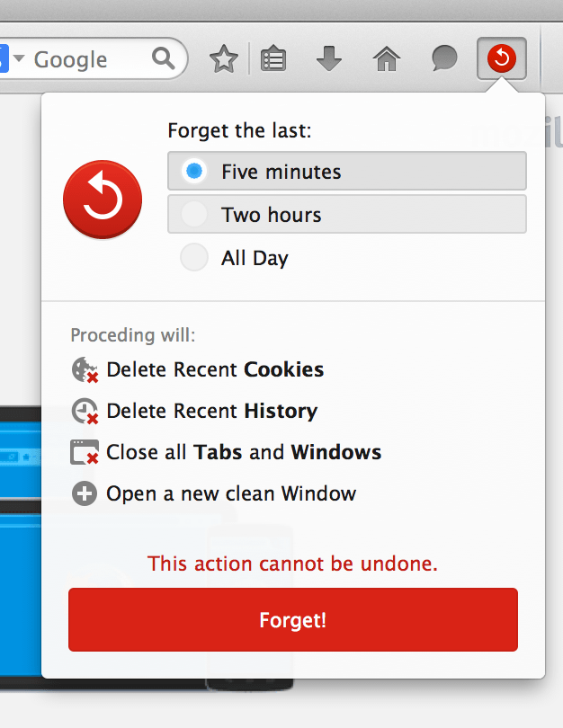Click the bookmark star icon
Viewport: 563px width, 728px height.
coord(223,60)
